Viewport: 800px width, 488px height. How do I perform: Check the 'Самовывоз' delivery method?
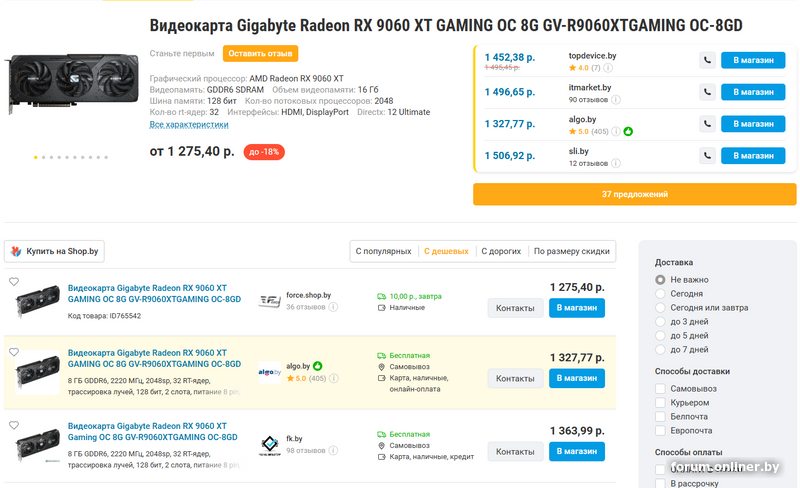point(660,388)
